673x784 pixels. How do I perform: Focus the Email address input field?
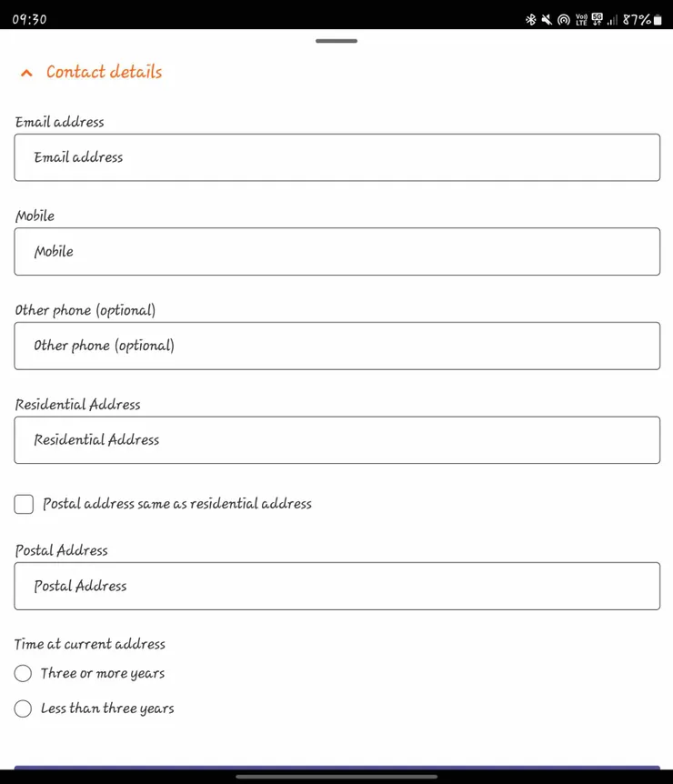point(336,157)
